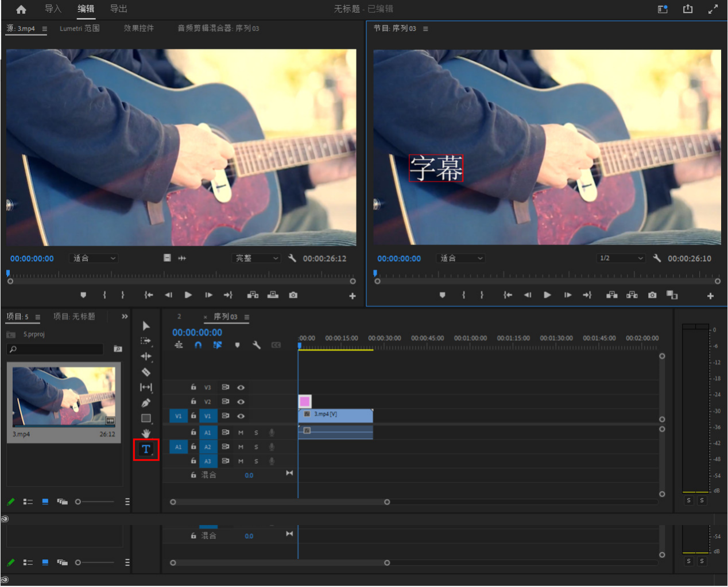Switch to the 导出 workspace tab
Image resolution: width=728 pixels, height=587 pixels.
click(118, 9)
